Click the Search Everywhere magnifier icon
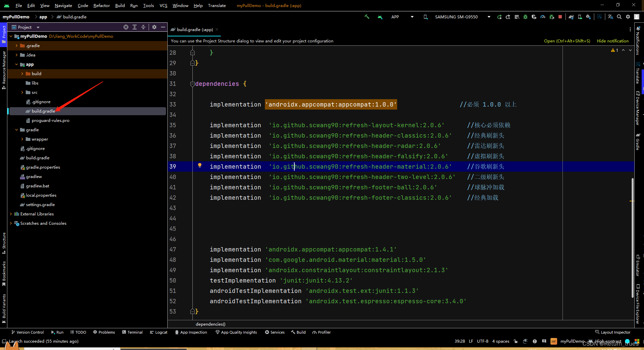 click(619, 17)
